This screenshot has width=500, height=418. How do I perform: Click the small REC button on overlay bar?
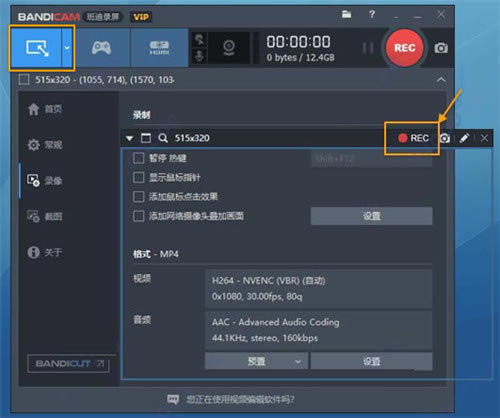[413, 138]
